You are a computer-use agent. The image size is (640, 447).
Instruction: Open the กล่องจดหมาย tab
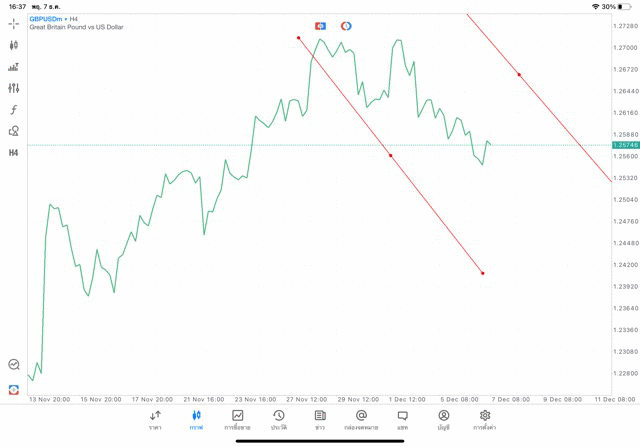tap(360, 420)
